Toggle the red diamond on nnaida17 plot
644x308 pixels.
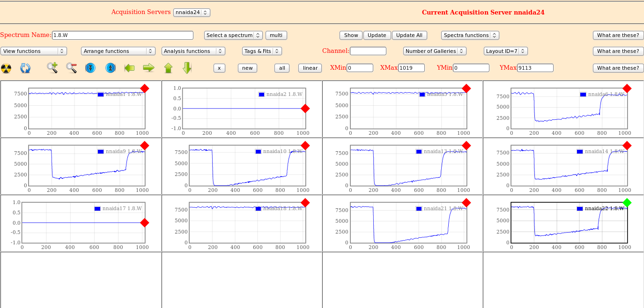(145, 223)
